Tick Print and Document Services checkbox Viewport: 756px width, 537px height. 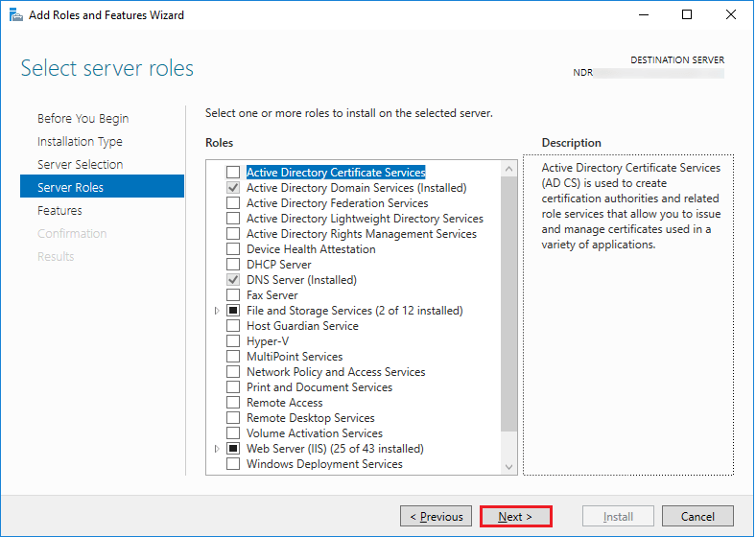click(x=233, y=387)
